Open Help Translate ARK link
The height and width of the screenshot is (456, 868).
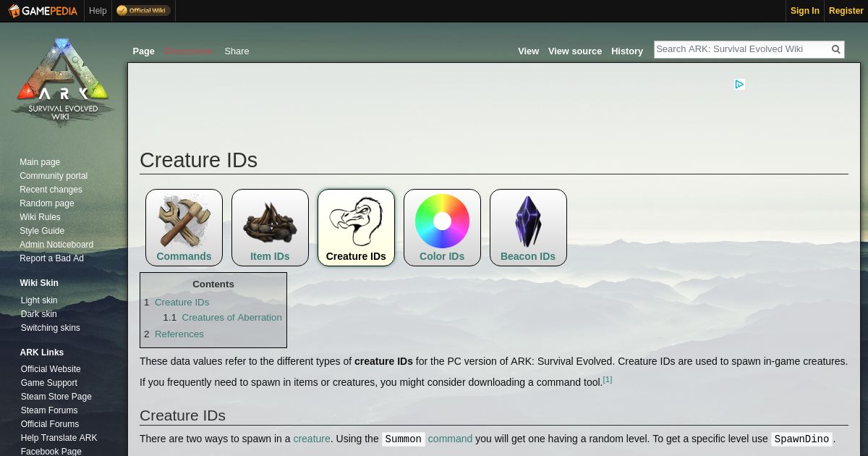[59, 438]
